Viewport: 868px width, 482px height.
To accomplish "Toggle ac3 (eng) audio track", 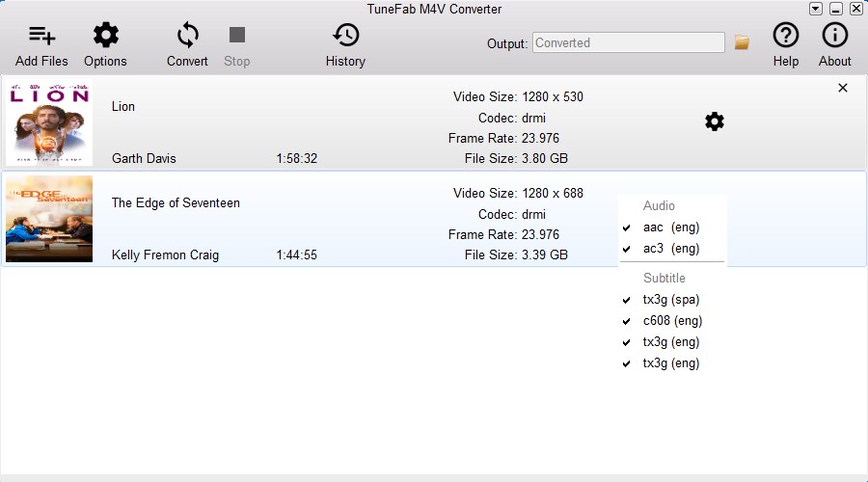I will pyautogui.click(x=671, y=249).
